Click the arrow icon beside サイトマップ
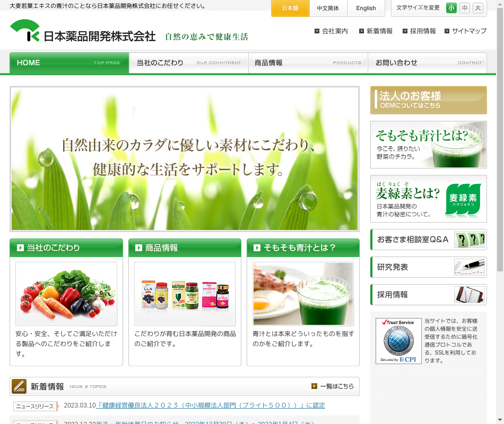Viewport: 504px width, 424px height. coord(447,31)
